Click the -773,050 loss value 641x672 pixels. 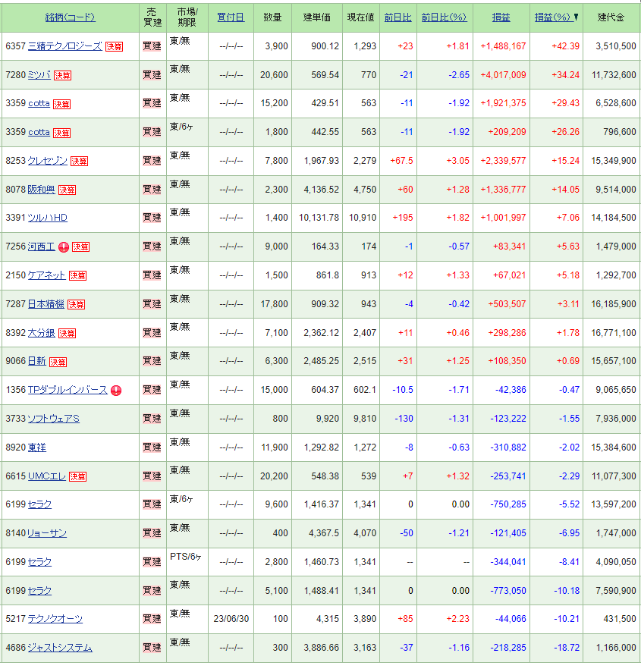point(508,591)
